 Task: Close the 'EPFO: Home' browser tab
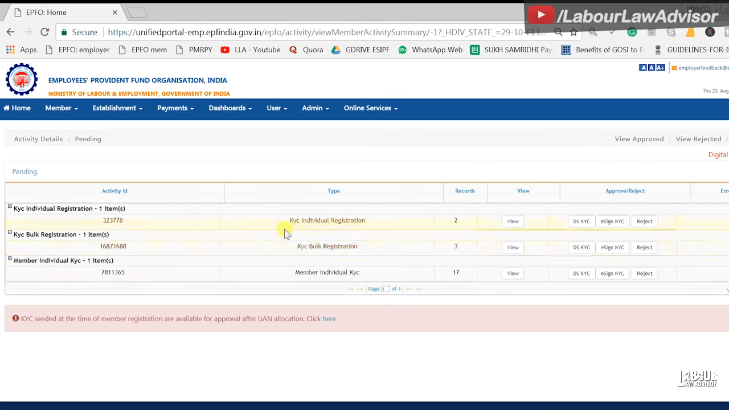click(x=115, y=13)
